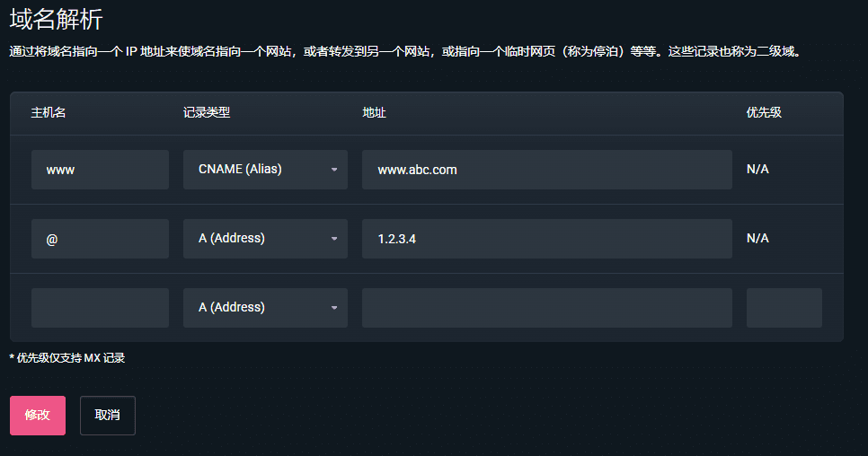Open the CNAME (Alias) record type dropdown
Screen dimensions: 868x456
click(x=265, y=170)
